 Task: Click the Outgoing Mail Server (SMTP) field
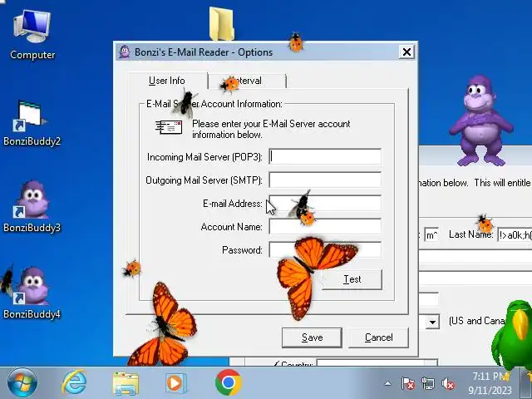(325, 180)
